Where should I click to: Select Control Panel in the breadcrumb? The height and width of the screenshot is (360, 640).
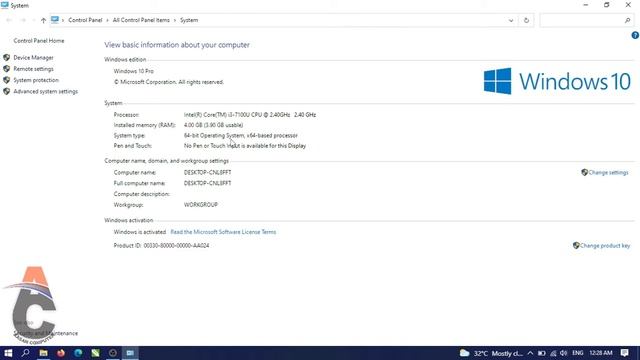coord(85,20)
